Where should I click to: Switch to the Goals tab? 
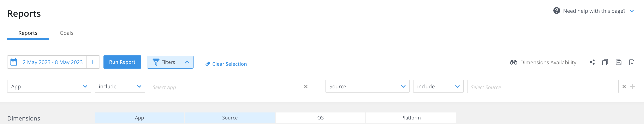click(66, 33)
